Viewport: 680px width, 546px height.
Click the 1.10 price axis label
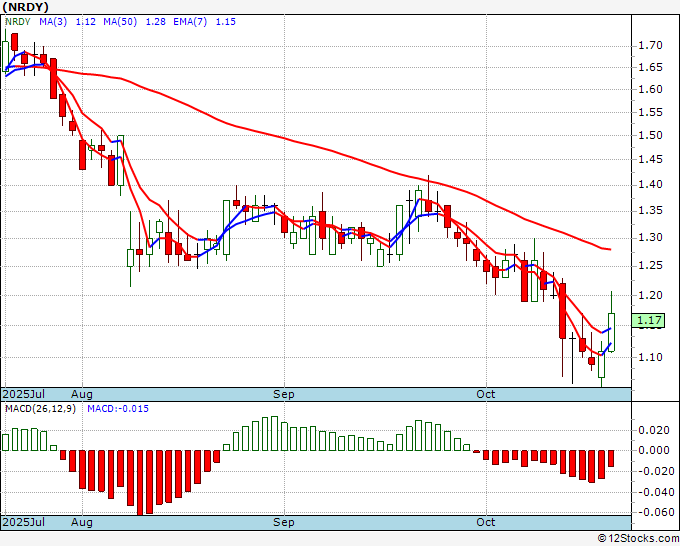coord(650,357)
